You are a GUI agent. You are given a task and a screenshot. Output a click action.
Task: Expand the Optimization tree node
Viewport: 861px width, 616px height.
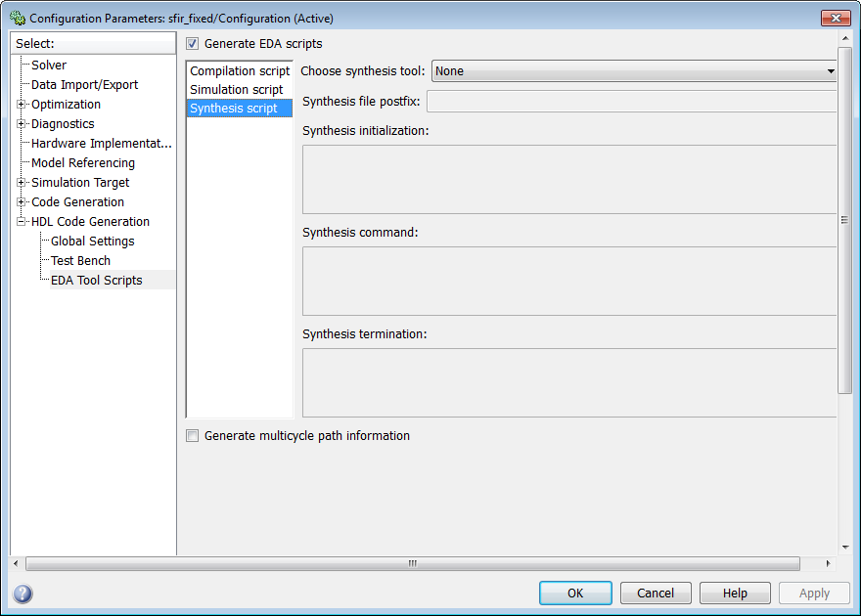(21, 105)
